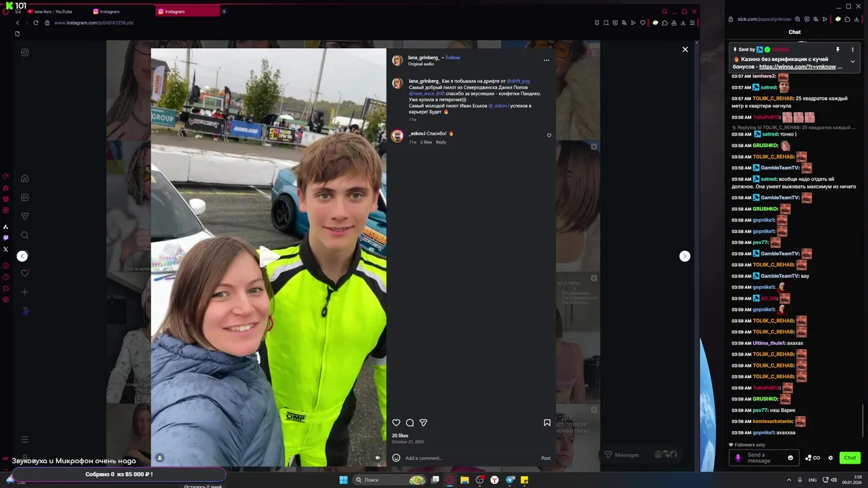868x488 pixels.
Task: Go to the previous Instagram post
Action: (22, 256)
